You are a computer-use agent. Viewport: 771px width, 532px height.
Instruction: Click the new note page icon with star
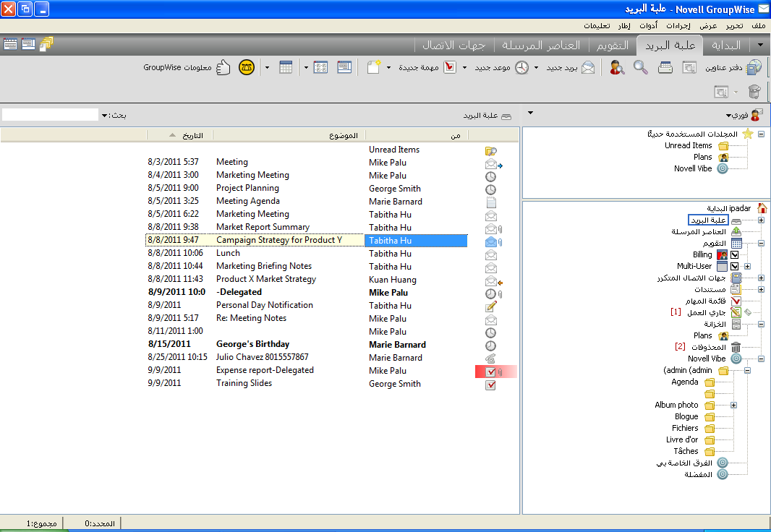(x=374, y=67)
